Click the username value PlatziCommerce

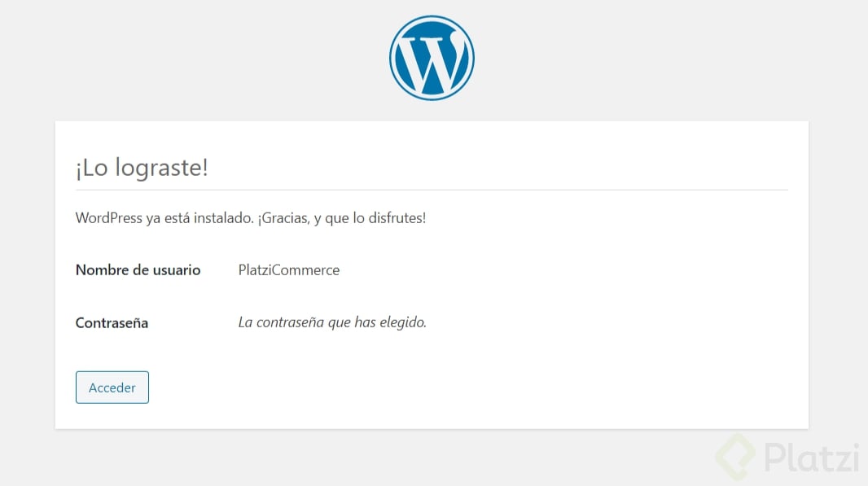pyautogui.click(x=289, y=270)
